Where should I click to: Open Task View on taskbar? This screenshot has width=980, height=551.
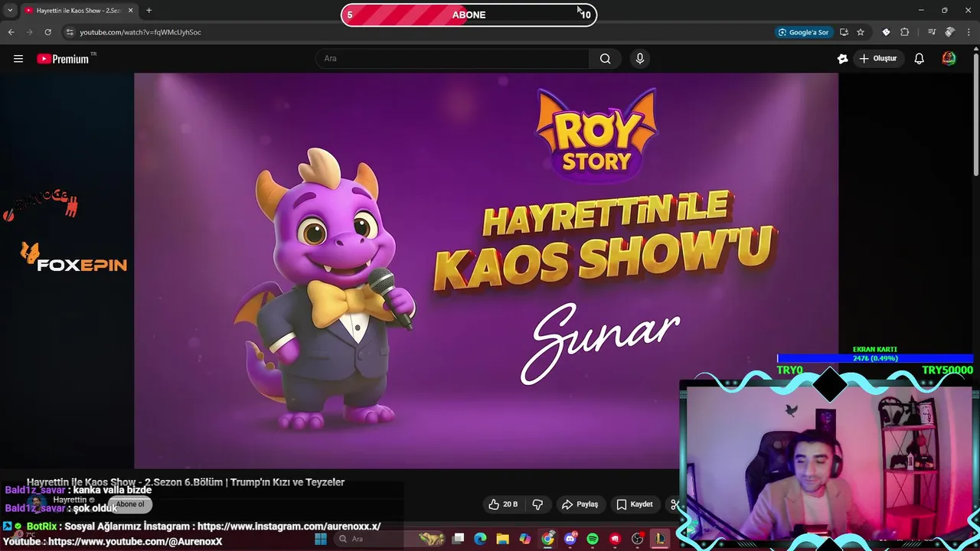pos(458,539)
